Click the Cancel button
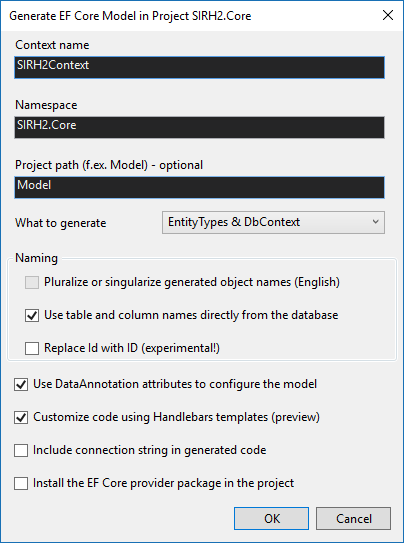 [353, 518]
